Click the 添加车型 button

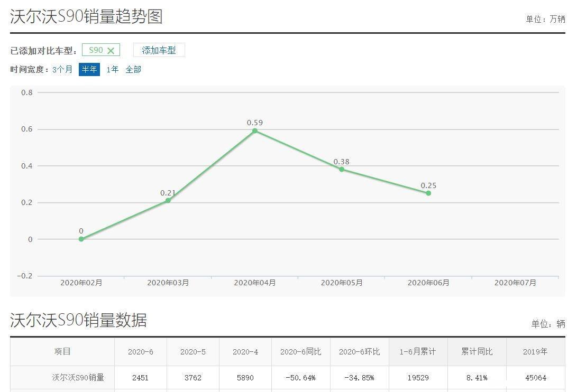click(x=159, y=50)
